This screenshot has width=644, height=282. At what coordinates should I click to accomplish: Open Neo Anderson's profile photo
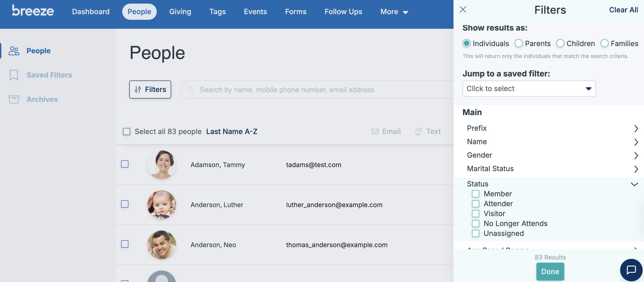pyautogui.click(x=162, y=244)
